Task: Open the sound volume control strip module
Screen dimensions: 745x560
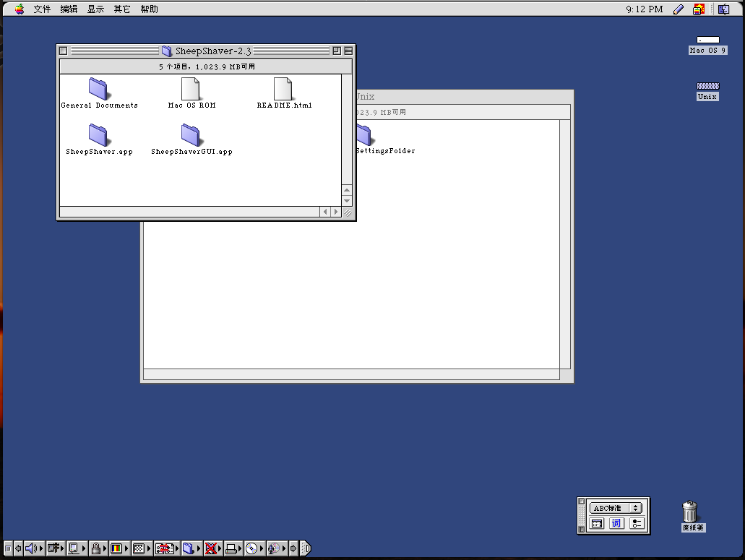Action: pos(34,548)
